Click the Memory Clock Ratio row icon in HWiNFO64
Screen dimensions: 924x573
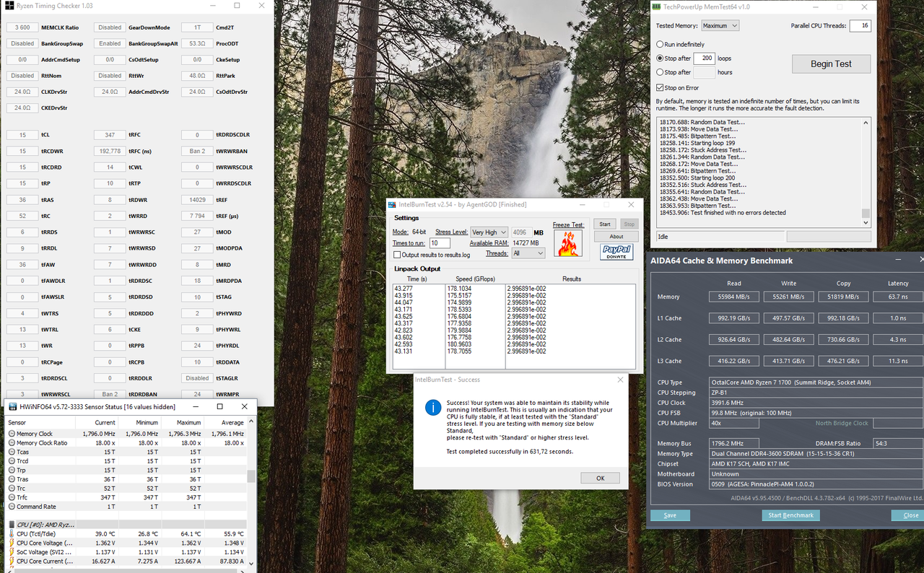(x=12, y=443)
